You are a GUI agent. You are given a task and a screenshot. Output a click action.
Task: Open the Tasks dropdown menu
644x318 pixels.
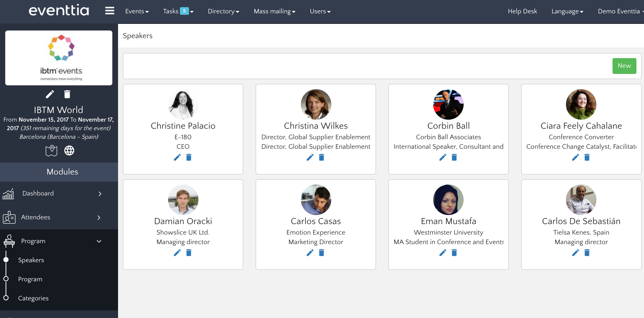[x=178, y=11]
